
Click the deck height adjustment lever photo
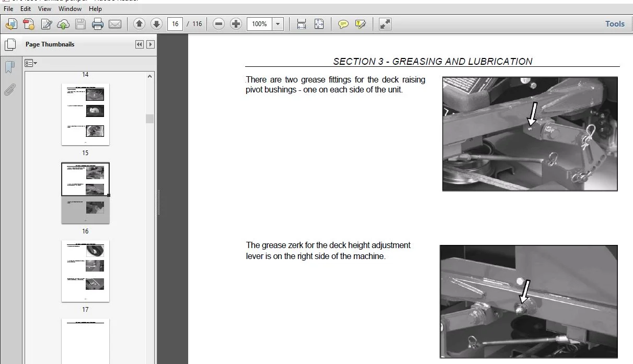pos(529,302)
